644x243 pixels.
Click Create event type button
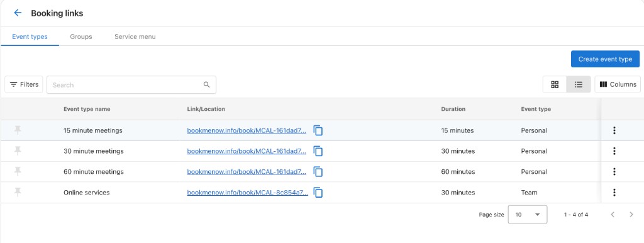pos(605,59)
